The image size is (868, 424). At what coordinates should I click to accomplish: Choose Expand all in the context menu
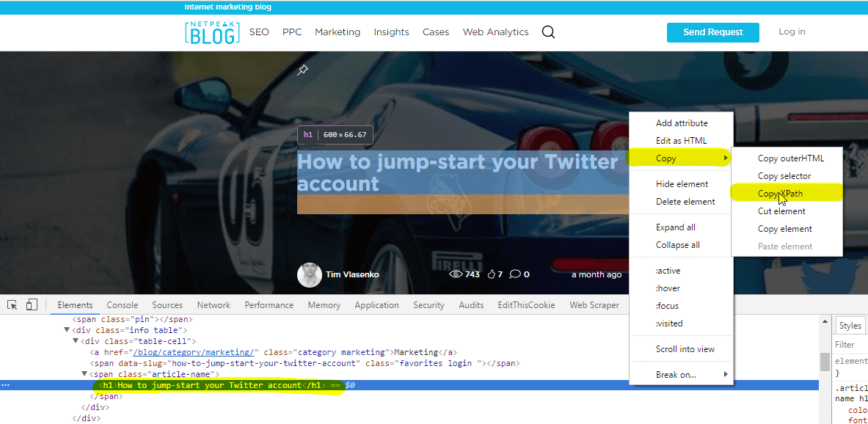[682, 227]
